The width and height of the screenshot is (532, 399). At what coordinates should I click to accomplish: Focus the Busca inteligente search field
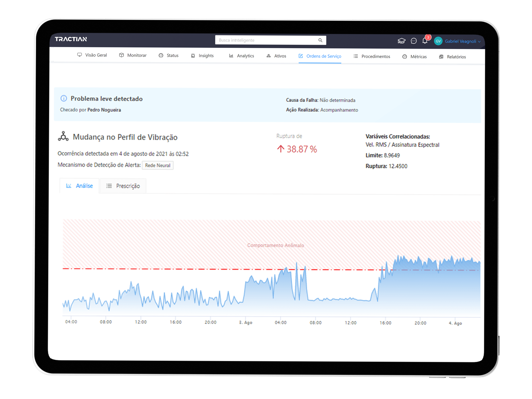(x=266, y=40)
